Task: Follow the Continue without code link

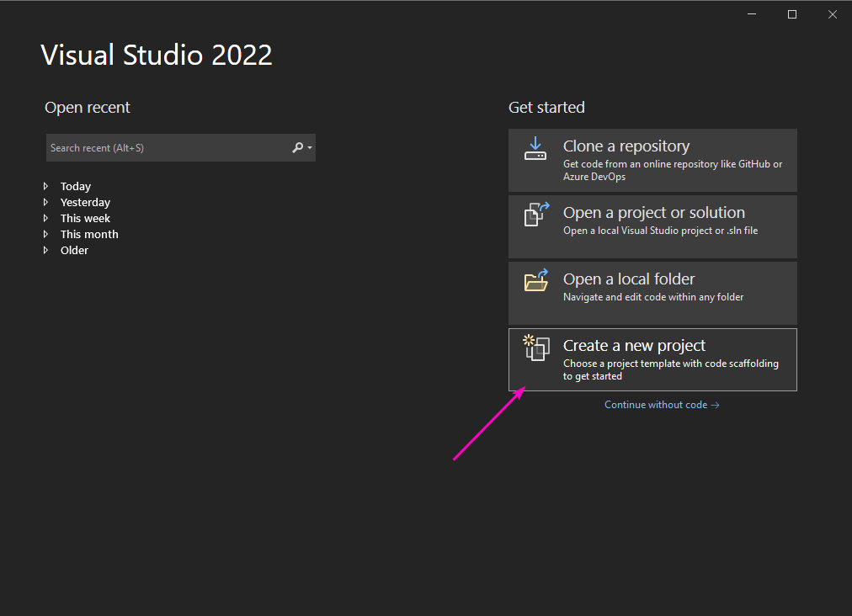Action: coord(662,405)
